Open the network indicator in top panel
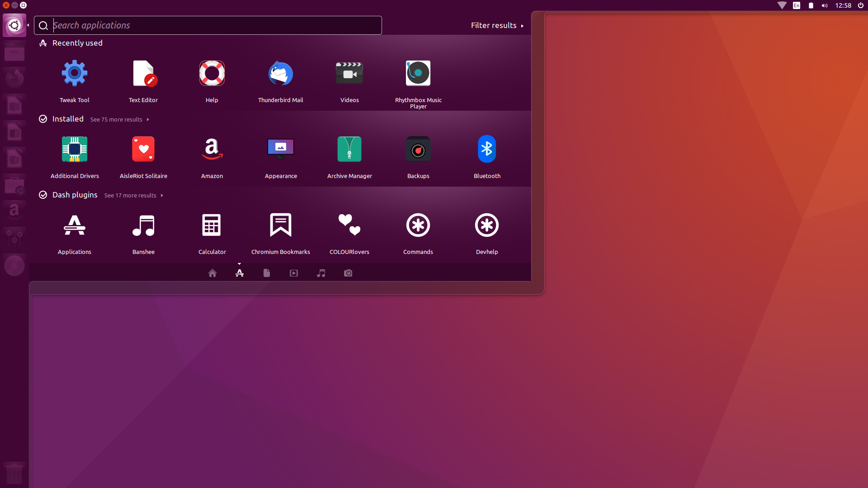The width and height of the screenshot is (868, 488). 782,5
